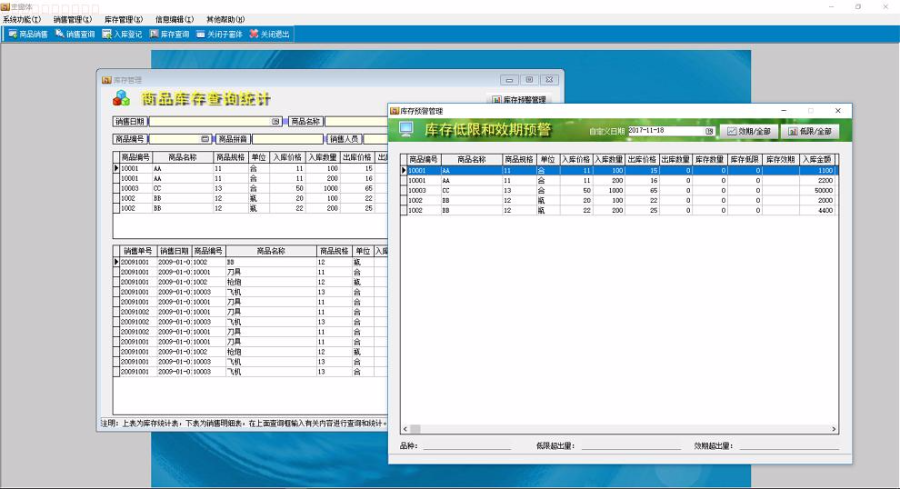Click the 库存效期 column header
Screen dimensions: 900x489
point(781,159)
